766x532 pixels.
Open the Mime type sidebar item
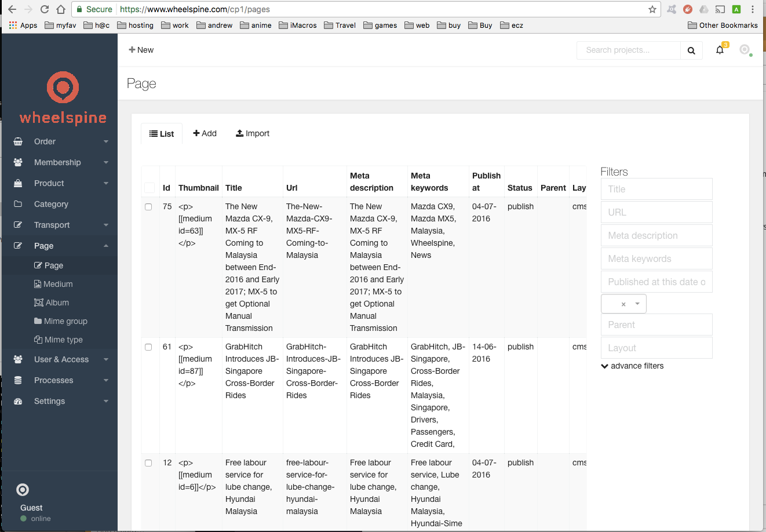pyautogui.click(x=63, y=340)
